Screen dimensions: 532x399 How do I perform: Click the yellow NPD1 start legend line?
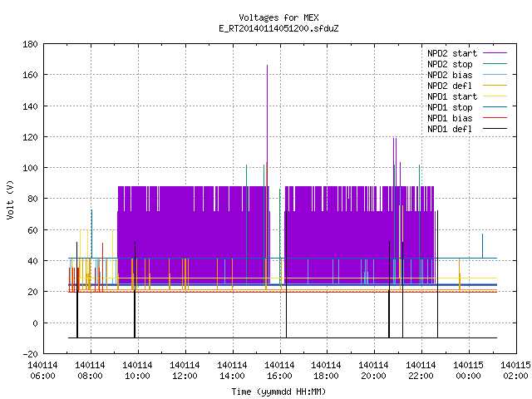[495, 96]
